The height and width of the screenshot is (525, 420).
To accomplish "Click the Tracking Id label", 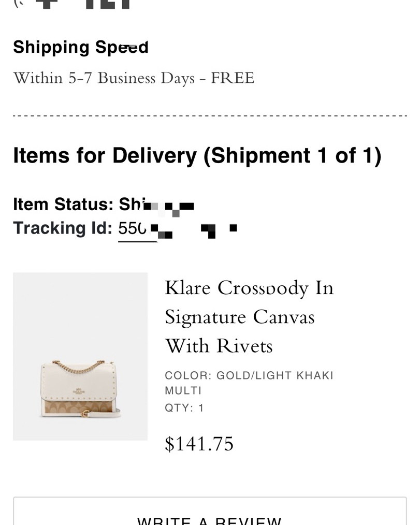I will pos(63,228).
